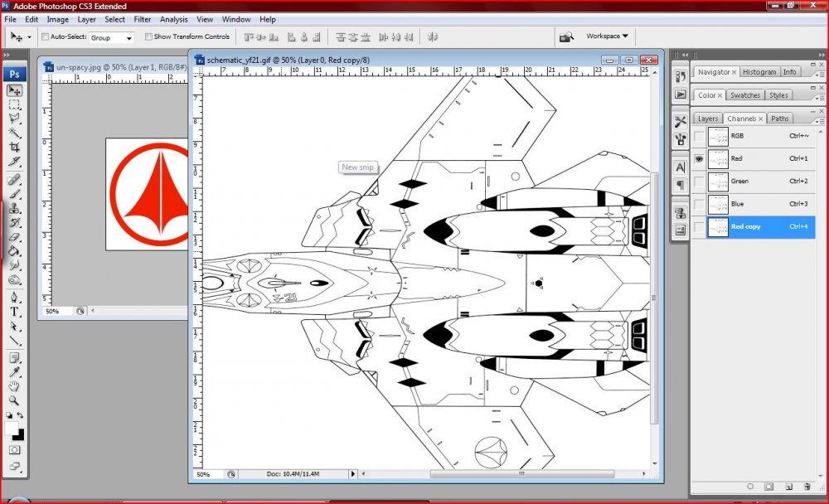Open the Filter menu
The width and height of the screenshot is (829, 504).
click(143, 19)
